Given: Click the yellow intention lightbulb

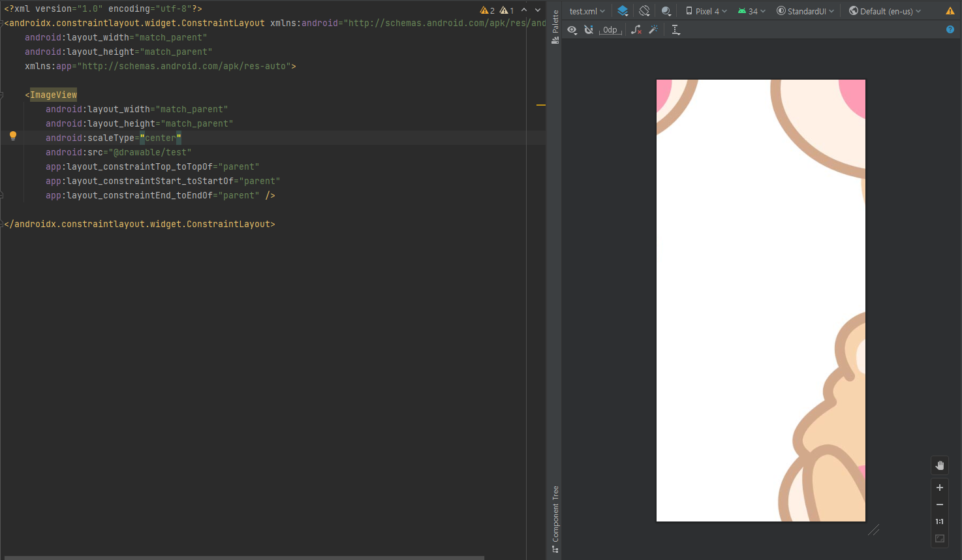Looking at the screenshot, I should point(12,136).
